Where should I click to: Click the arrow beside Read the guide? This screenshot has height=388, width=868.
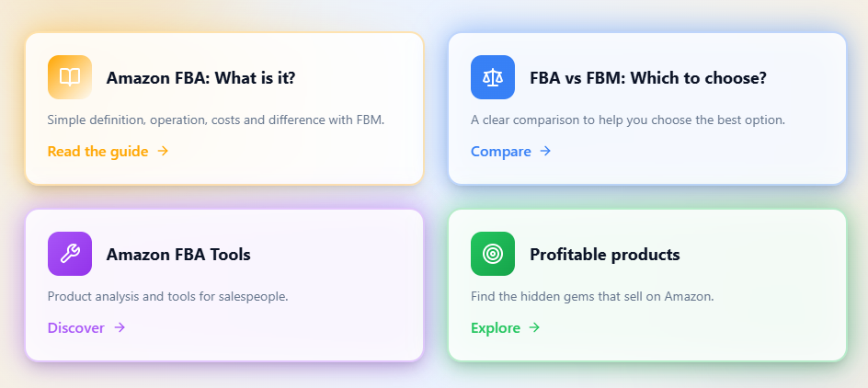click(163, 152)
